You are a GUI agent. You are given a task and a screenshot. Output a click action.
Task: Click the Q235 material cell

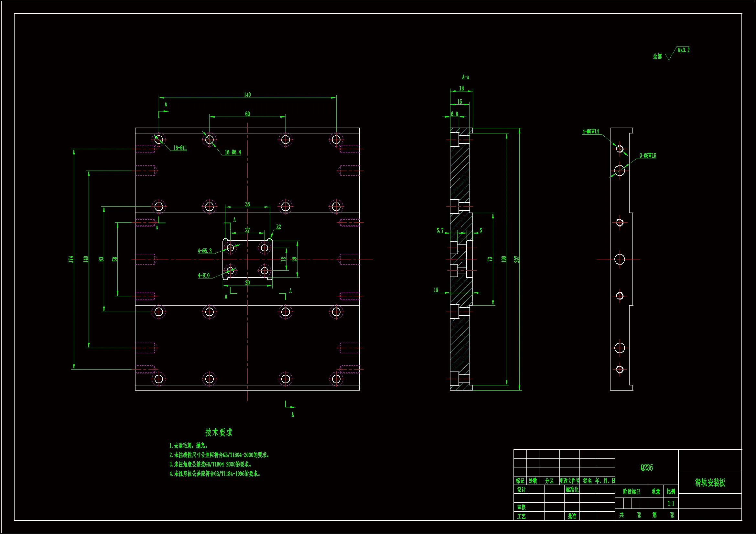point(646,467)
